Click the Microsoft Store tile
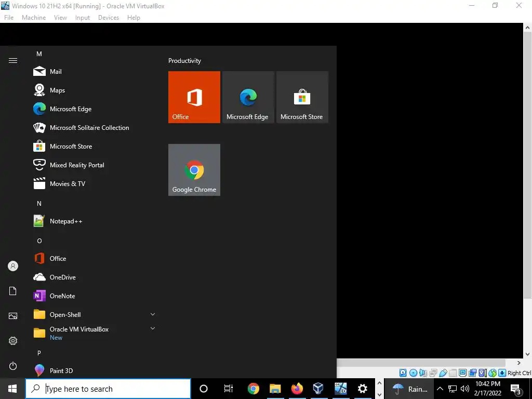The height and width of the screenshot is (399, 532). (x=302, y=97)
